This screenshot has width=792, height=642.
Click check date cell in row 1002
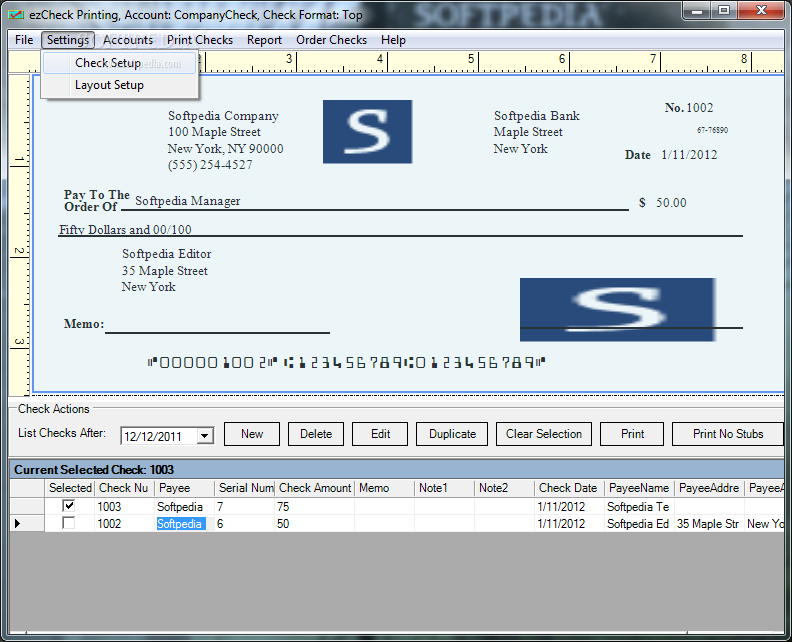point(569,524)
